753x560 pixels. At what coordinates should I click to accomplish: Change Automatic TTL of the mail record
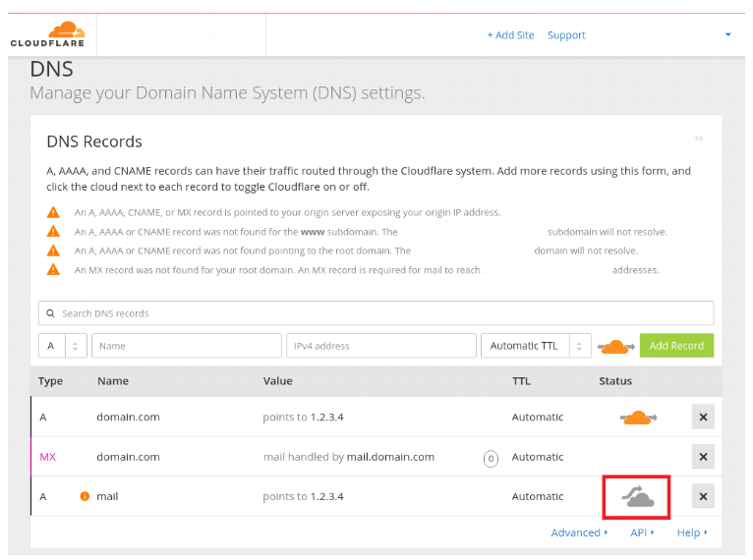point(538,496)
